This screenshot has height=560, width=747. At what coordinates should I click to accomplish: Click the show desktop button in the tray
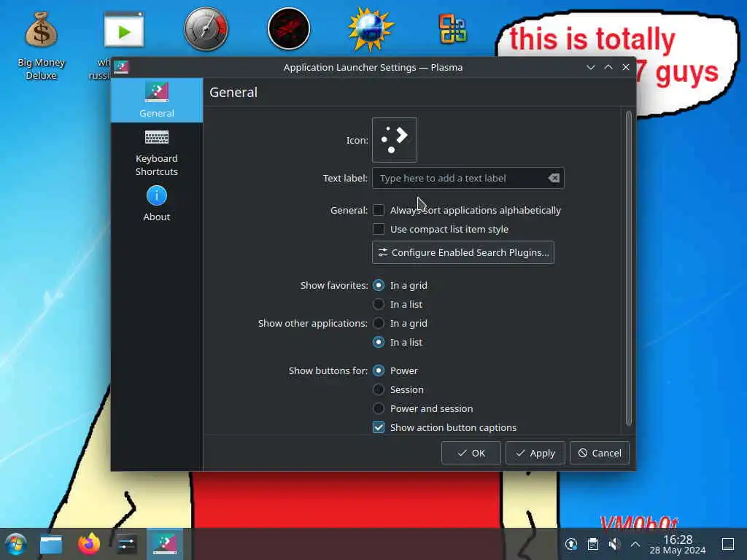728,544
